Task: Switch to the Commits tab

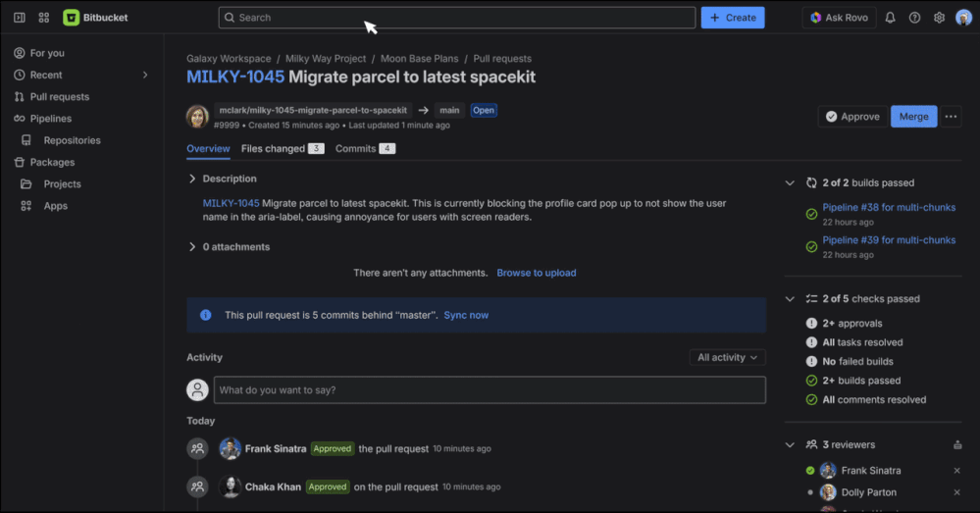Action: (365, 149)
